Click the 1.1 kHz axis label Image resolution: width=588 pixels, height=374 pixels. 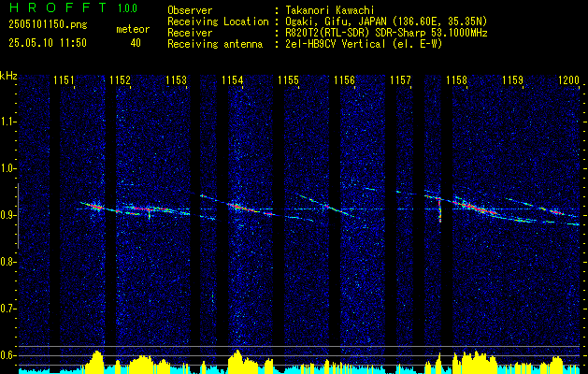tap(7, 122)
